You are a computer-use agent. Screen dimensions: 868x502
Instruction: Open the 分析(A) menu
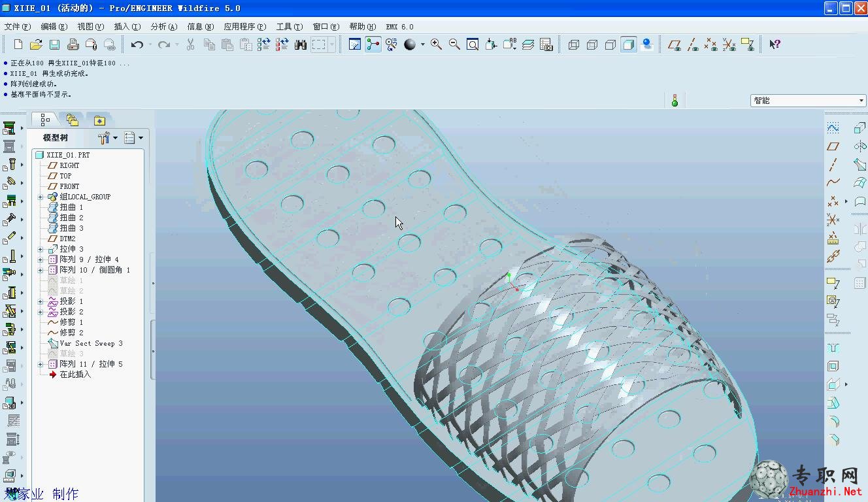(163, 27)
